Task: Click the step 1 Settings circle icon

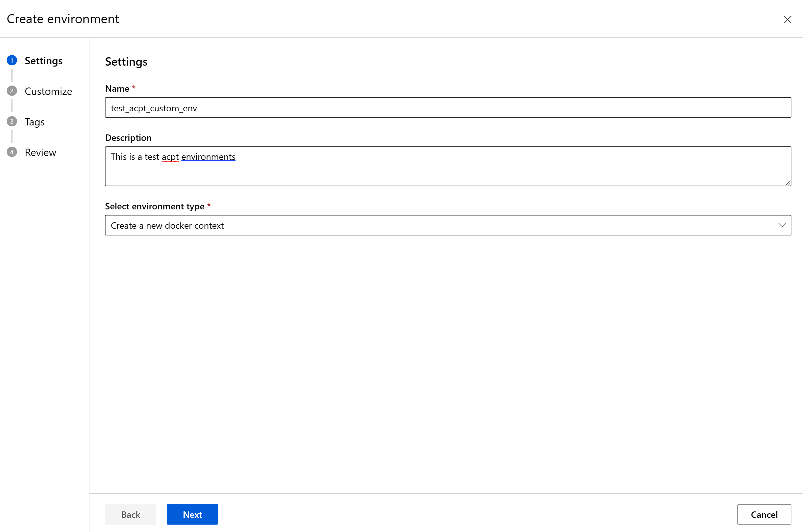Action: (x=12, y=60)
